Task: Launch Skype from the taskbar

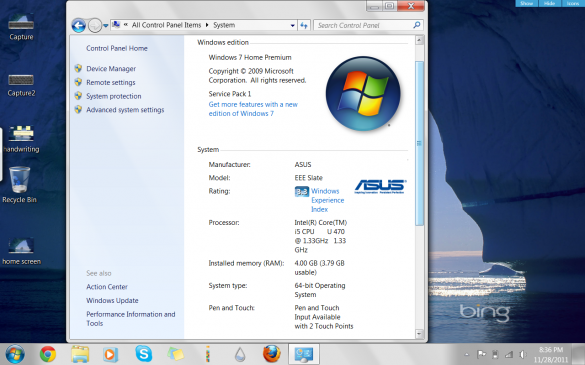Action: pos(144,354)
